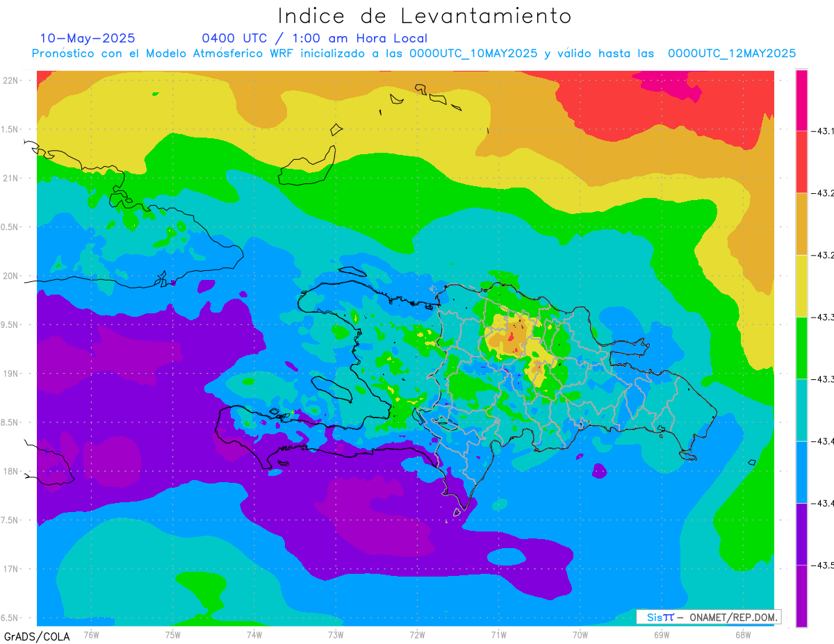
Task: Click the magenta swatch in the color legend
Action: [801, 100]
